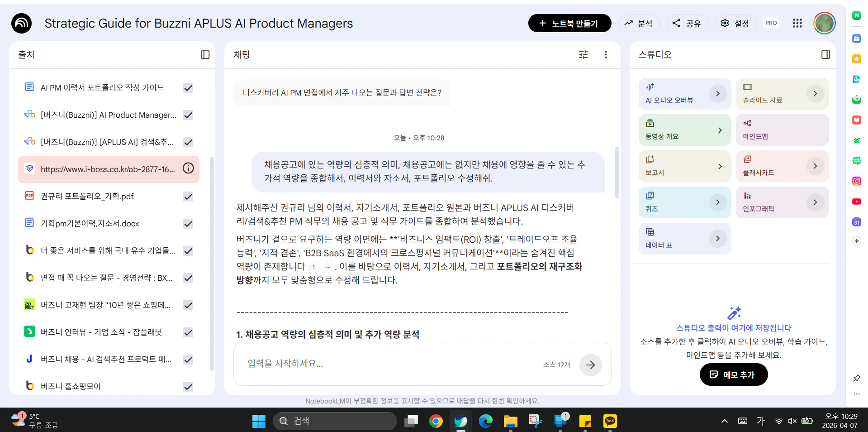Submit the chat message arrow button
This screenshot has width=868, height=432.
(591, 365)
